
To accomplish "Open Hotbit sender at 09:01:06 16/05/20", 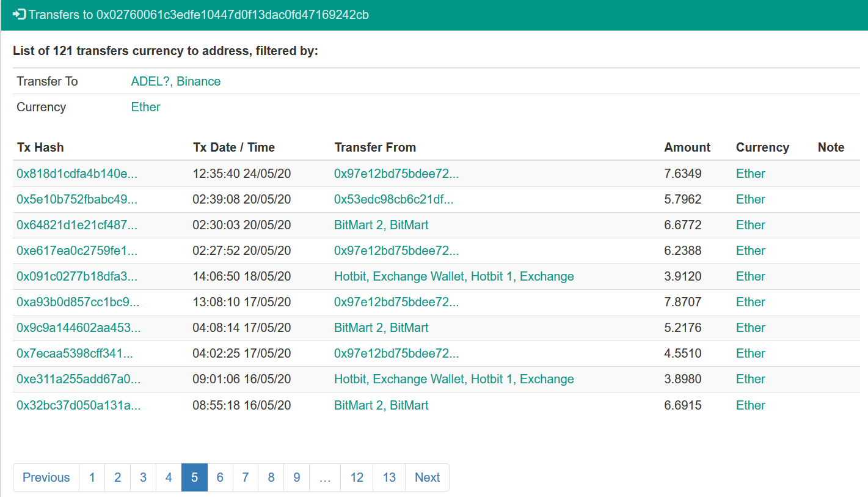I will 454,379.
